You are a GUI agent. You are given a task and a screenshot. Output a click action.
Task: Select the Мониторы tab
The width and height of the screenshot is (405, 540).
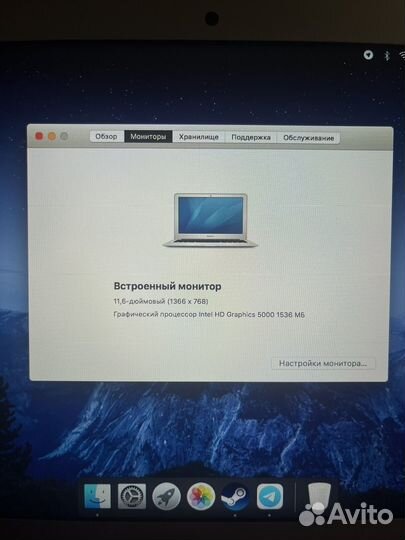148,137
